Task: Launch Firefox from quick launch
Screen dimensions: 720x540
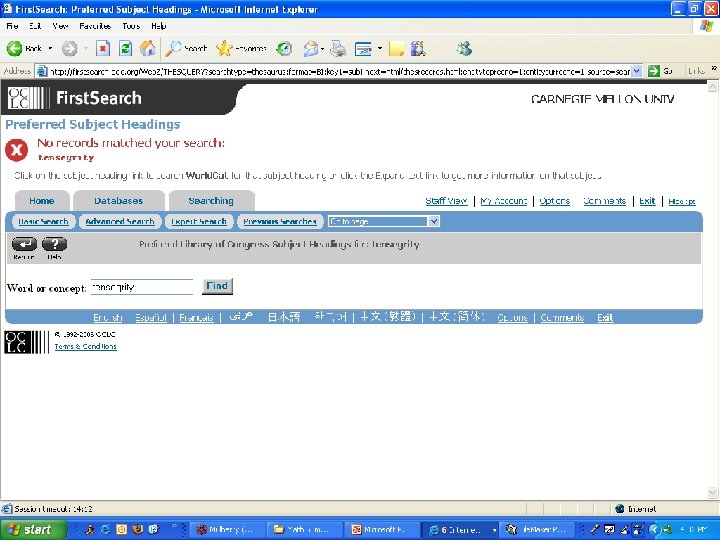Action: click(137, 529)
